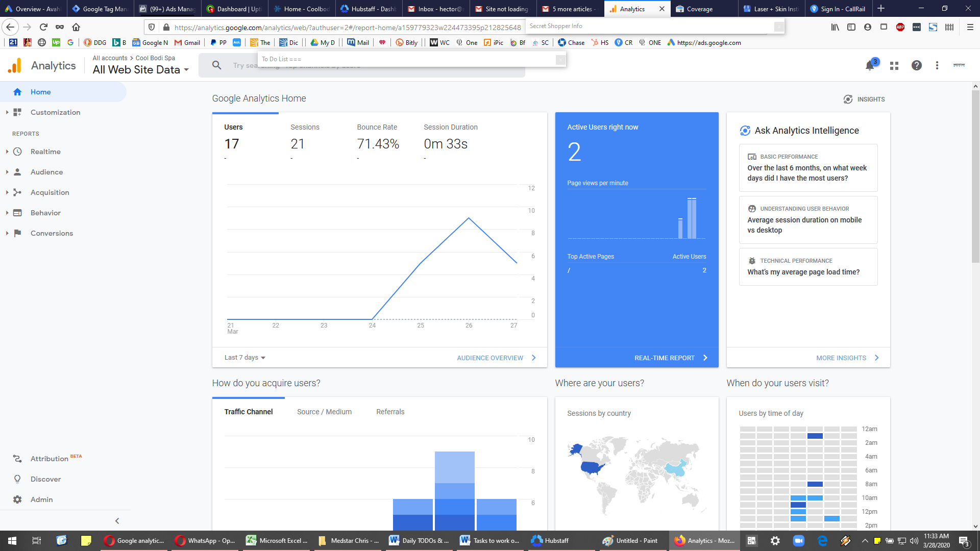
Task: Select the Referrals tab
Action: [x=390, y=412]
